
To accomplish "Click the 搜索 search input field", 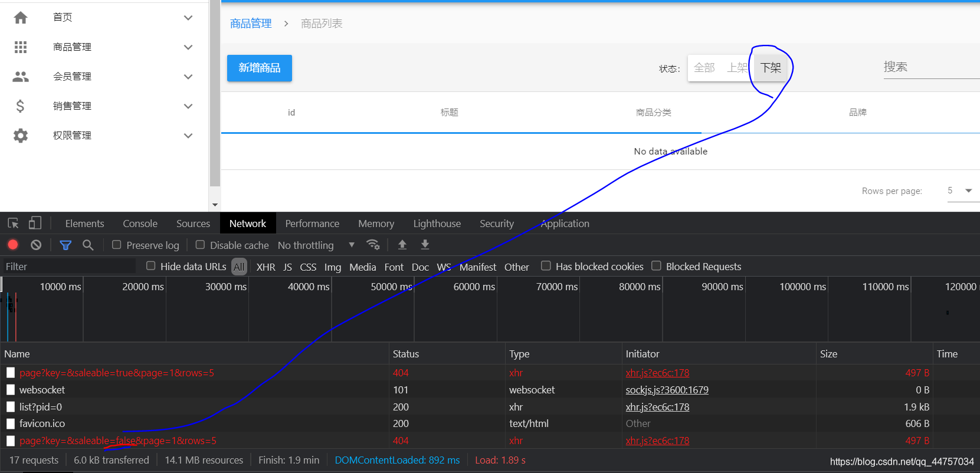I will (931, 67).
